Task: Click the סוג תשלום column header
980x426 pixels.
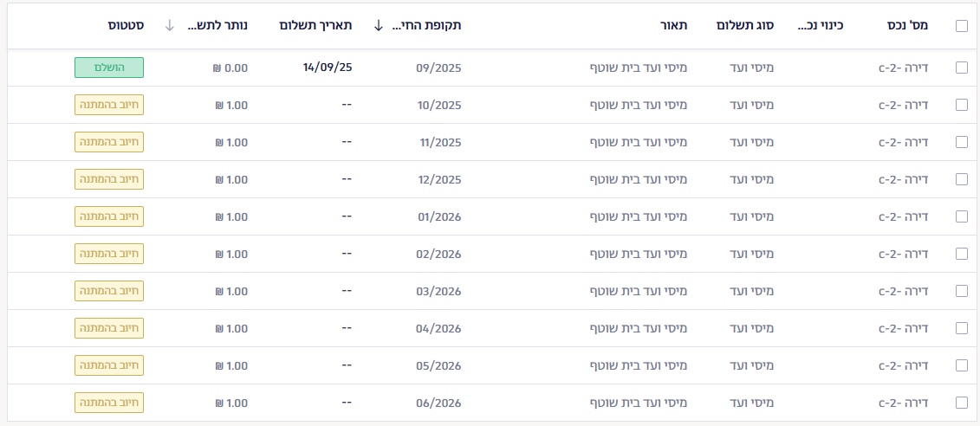Action: [744, 26]
